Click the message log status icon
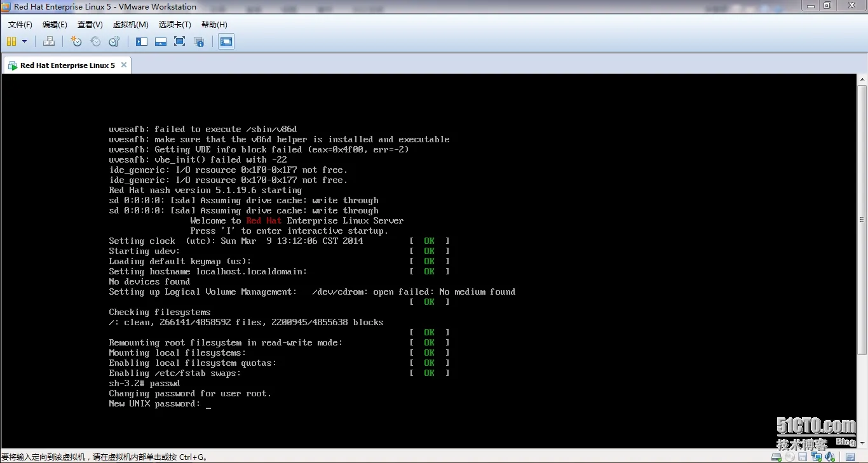This screenshot has height=463, width=868. (850, 457)
